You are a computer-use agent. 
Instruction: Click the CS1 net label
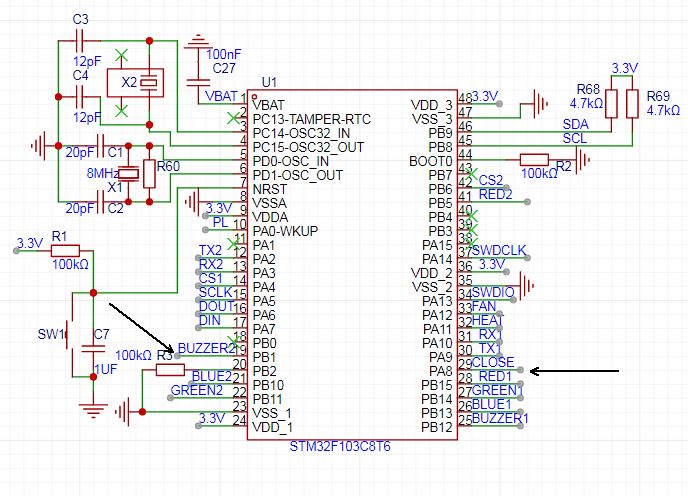tap(211, 279)
